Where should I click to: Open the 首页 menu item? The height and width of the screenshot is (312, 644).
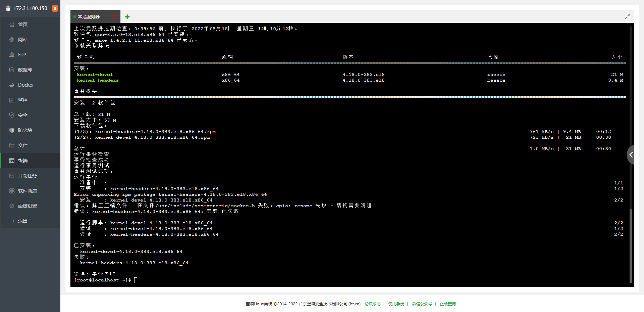coord(30,25)
